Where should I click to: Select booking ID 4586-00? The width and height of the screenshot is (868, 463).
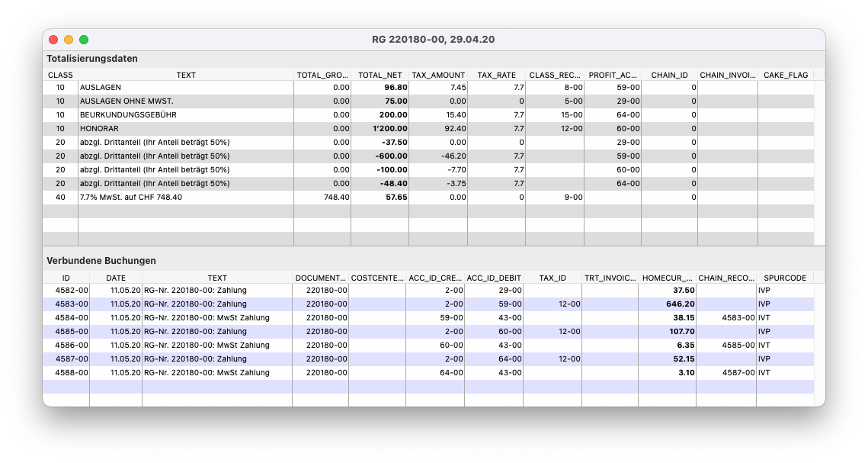(72, 345)
